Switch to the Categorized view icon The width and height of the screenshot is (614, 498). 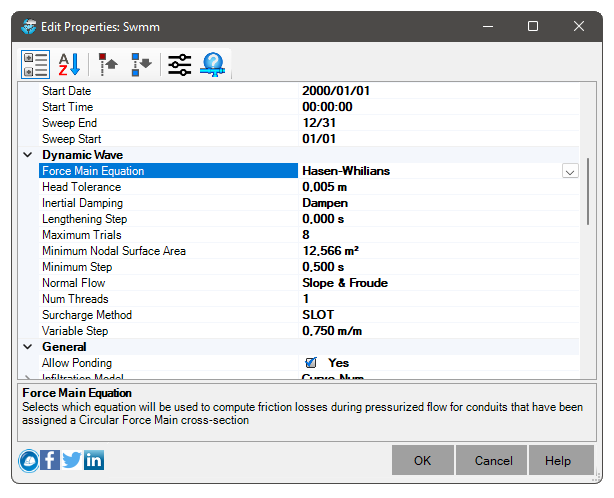[35, 64]
